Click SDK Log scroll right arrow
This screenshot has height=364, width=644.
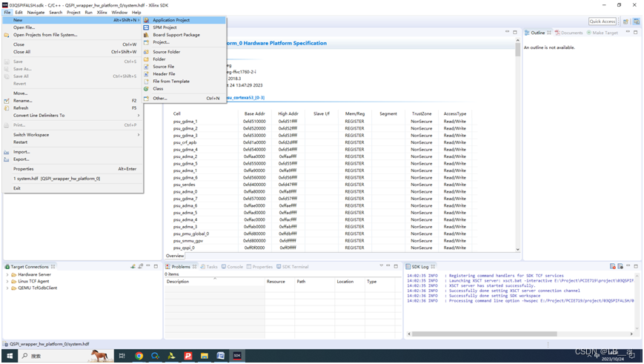click(631, 334)
